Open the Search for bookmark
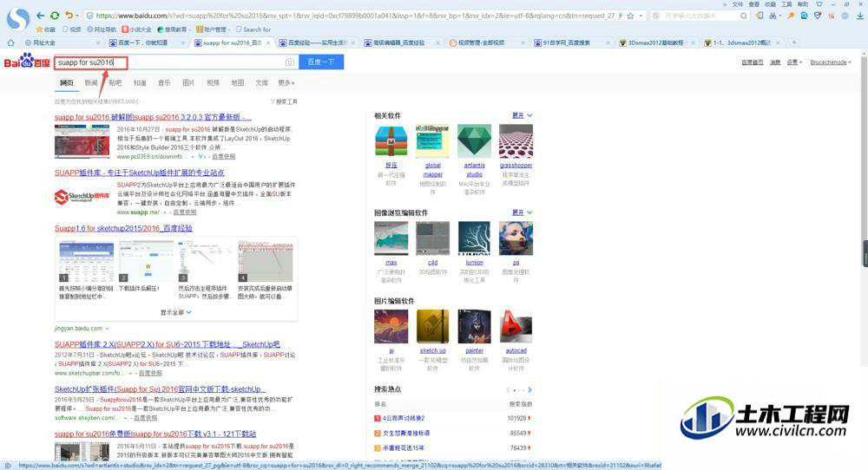Screen dimensions: 868x470 coord(253,29)
